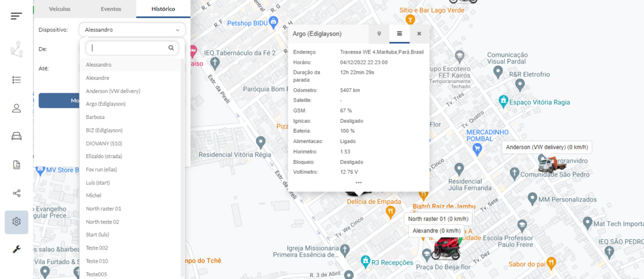Show details list tab in Argo popup

pos(399,33)
